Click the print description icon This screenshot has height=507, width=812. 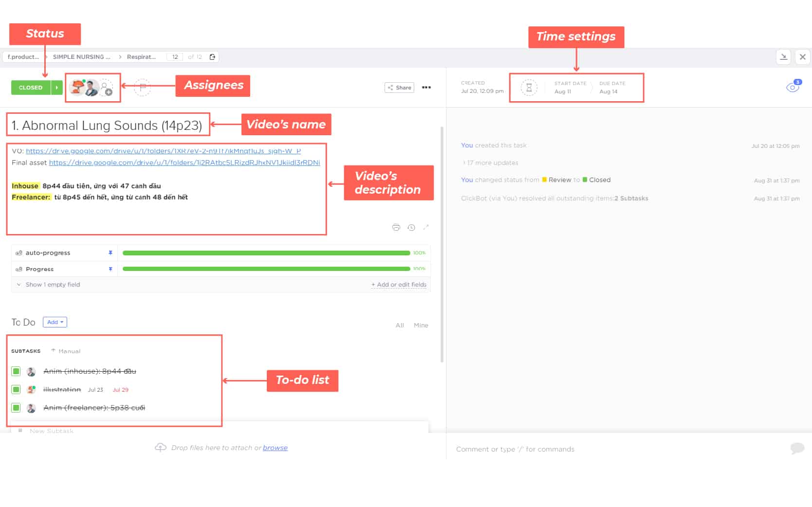click(396, 227)
